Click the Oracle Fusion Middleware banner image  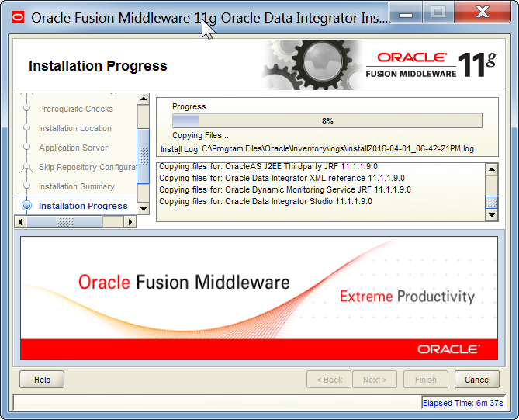pos(259,298)
